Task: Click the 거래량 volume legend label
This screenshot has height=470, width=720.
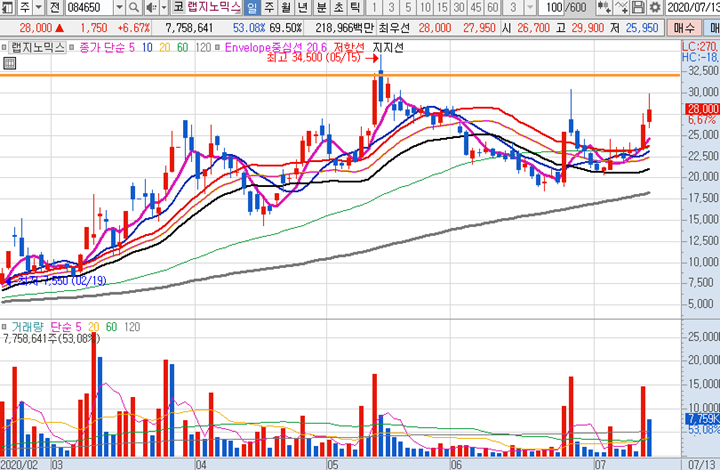Action: click(28, 327)
